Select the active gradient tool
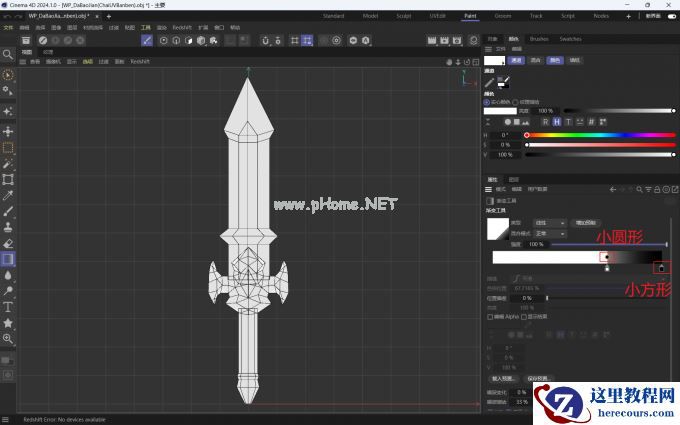This screenshot has width=680, height=425. (x=8, y=259)
